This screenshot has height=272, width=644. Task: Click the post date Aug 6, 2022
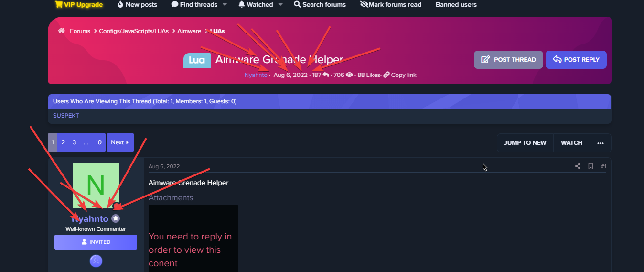tap(164, 166)
